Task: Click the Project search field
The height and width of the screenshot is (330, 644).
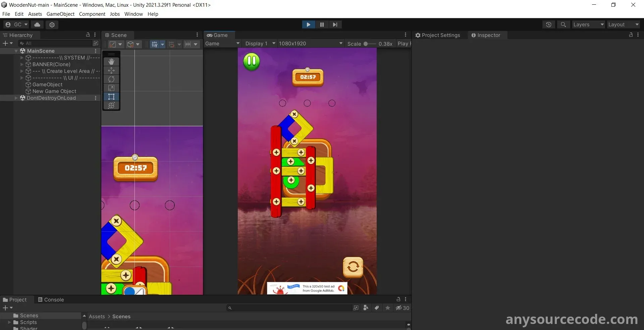Action: point(290,308)
